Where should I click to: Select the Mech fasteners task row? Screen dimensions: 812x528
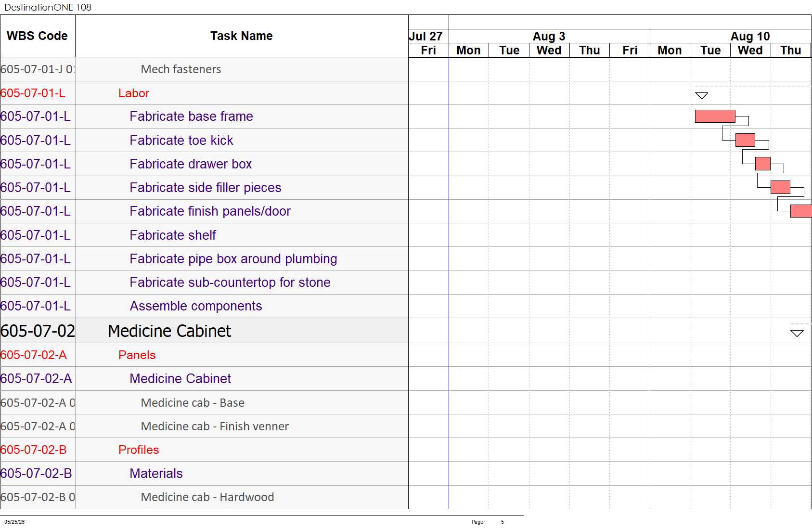[x=204, y=69]
